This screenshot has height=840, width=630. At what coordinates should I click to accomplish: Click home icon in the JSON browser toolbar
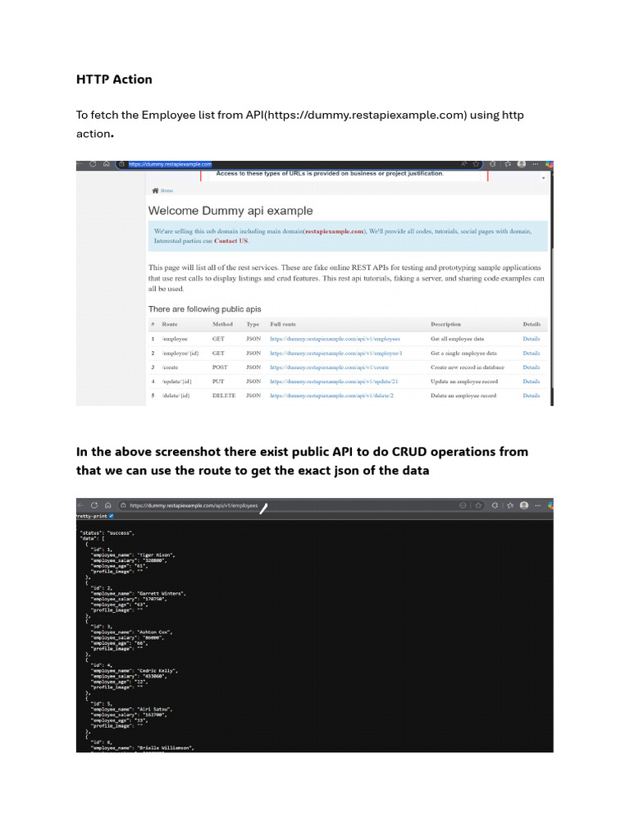pos(107,505)
